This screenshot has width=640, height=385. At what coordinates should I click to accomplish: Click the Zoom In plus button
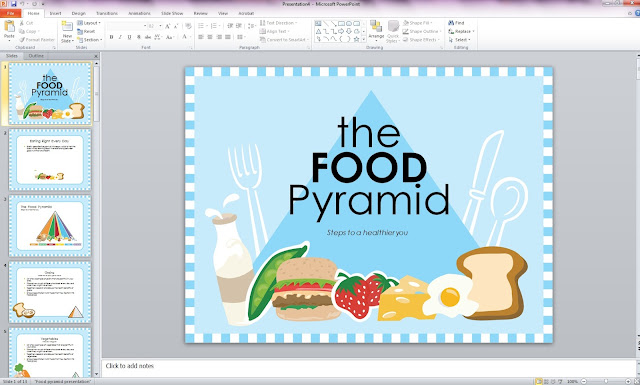point(628,381)
